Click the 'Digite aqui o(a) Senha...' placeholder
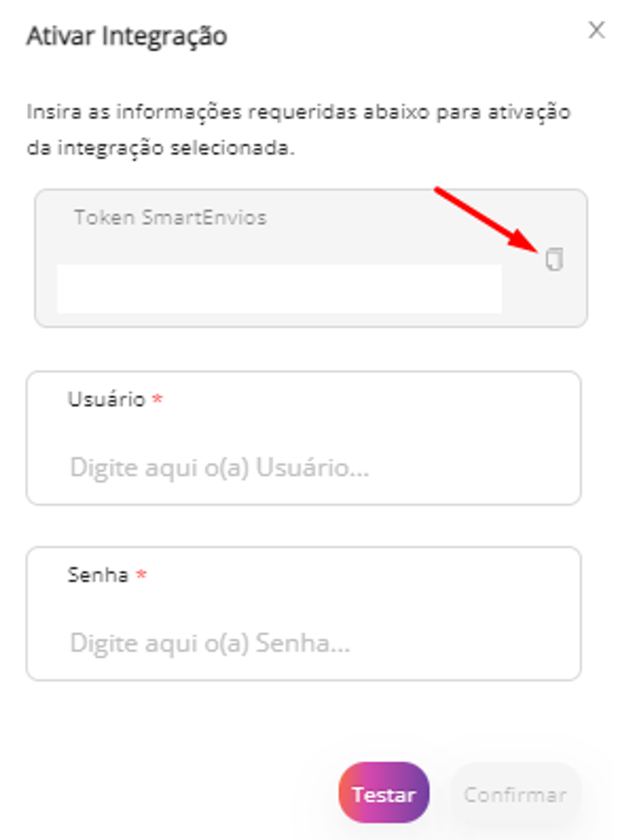The width and height of the screenshot is (622, 840). tap(210, 643)
